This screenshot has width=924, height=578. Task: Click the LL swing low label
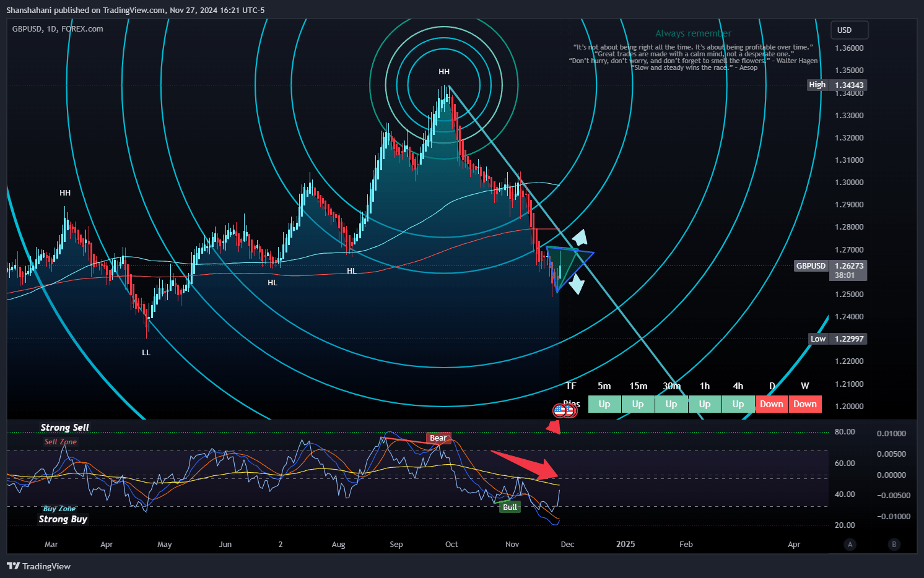click(x=146, y=353)
